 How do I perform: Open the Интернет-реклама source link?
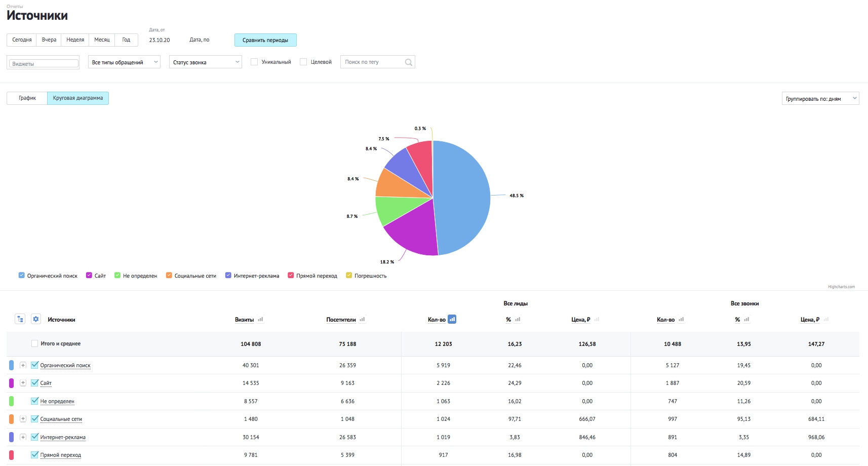pos(63,437)
